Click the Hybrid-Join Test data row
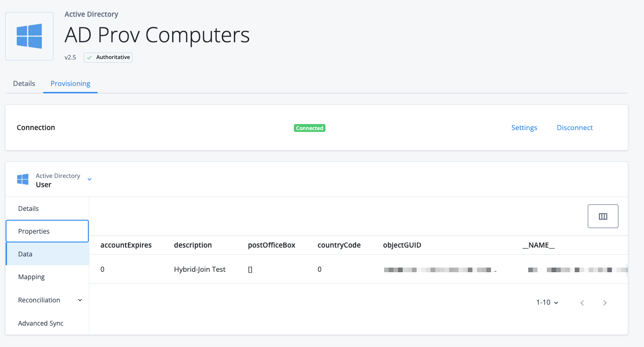Screen dimensions: 644x347 199,269
